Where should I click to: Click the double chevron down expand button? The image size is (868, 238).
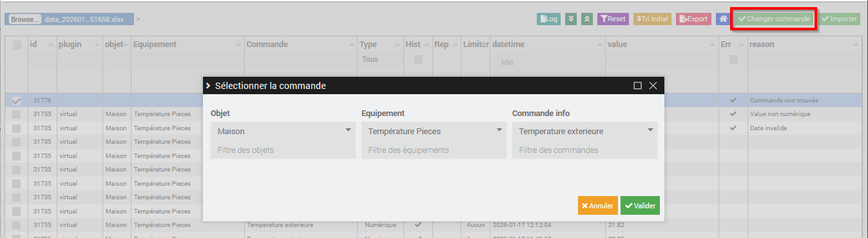point(570,19)
